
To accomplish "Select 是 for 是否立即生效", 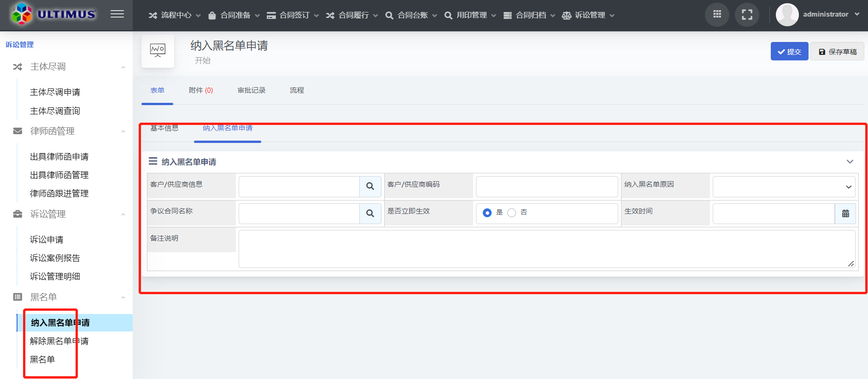I will point(487,213).
